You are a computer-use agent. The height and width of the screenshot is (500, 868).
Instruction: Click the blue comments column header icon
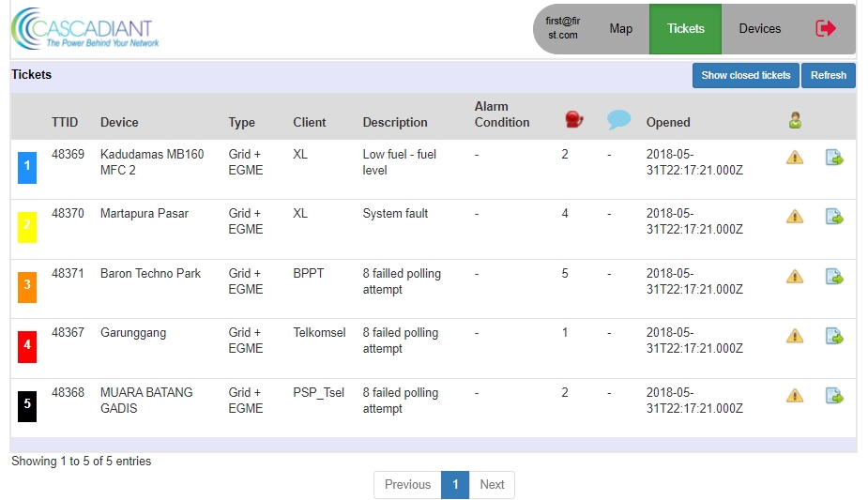click(x=618, y=120)
